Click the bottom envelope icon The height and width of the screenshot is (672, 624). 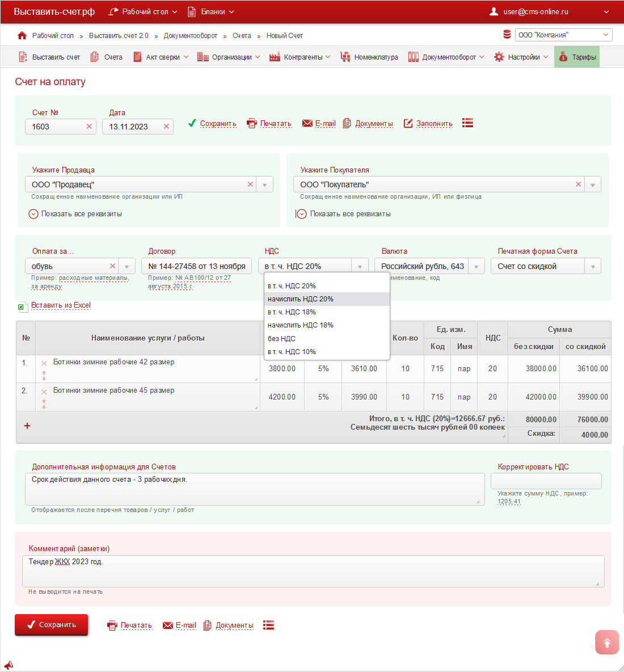[168, 625]
